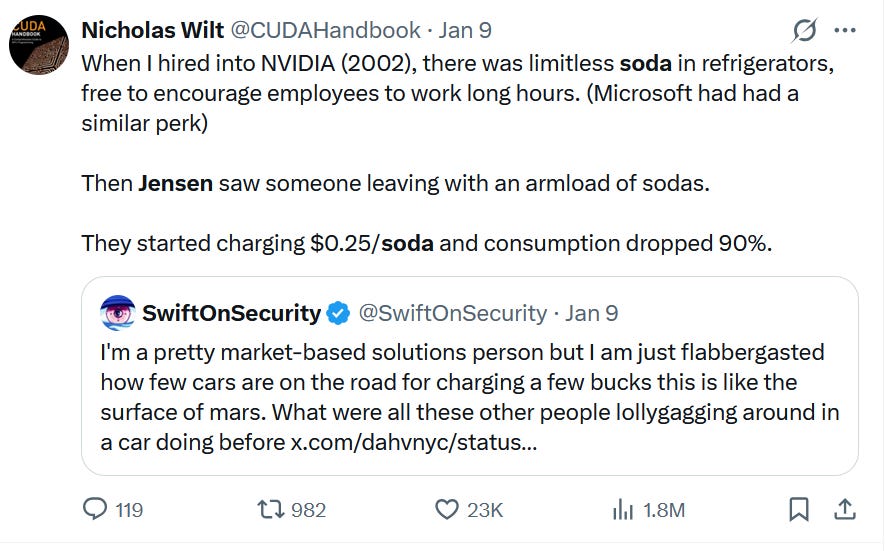Viewport: 885px width, 551px height.
Task: Open the three-dot more options menu
Action: click(x=845, y=31)
